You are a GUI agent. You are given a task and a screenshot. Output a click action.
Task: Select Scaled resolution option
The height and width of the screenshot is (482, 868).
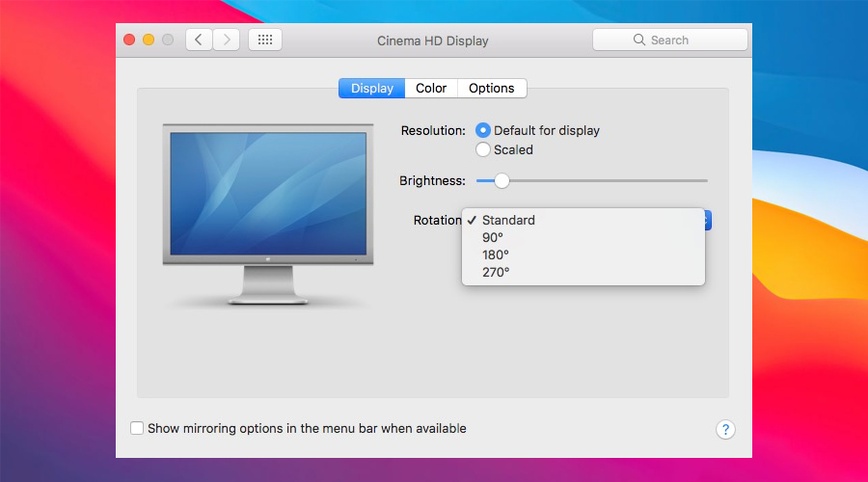(483, 150)
